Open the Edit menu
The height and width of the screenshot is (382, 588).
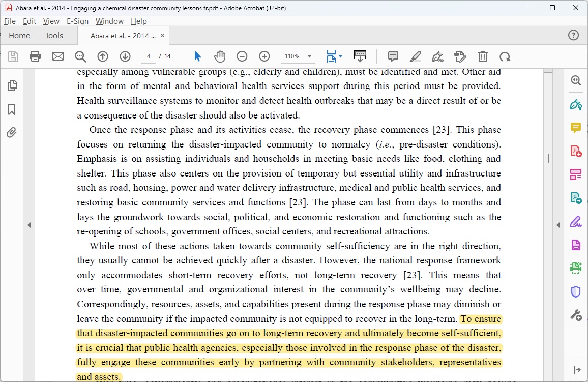(30, 21)
